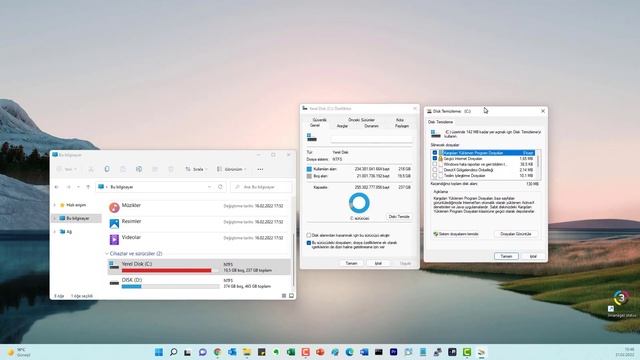Switch to Donanım tab in Properties
The width and height of the screenshot is (640, 360).
371,126
